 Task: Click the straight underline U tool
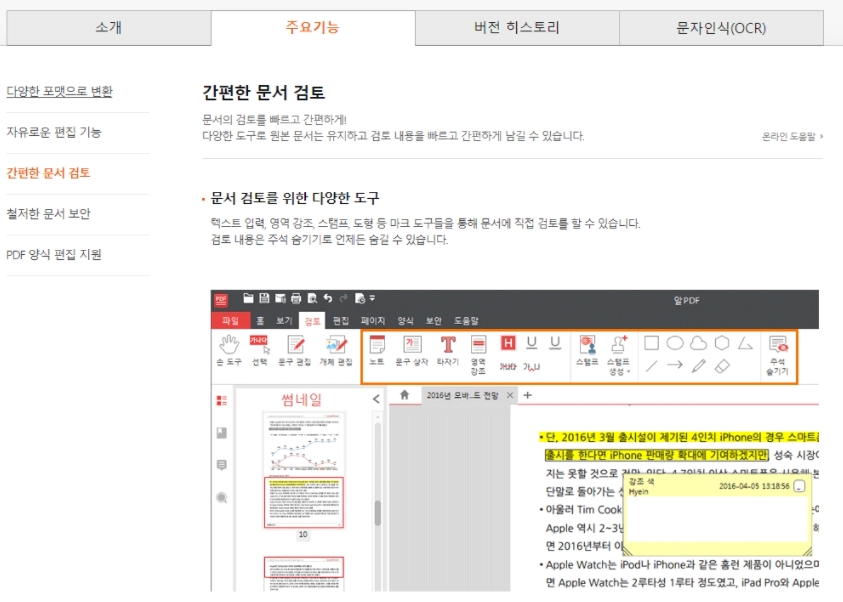tap(532, 343)
